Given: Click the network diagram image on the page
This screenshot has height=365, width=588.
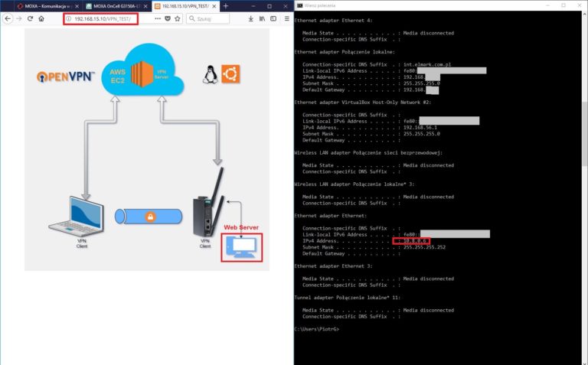Looking at the screenshot, I should click(147, 149).
